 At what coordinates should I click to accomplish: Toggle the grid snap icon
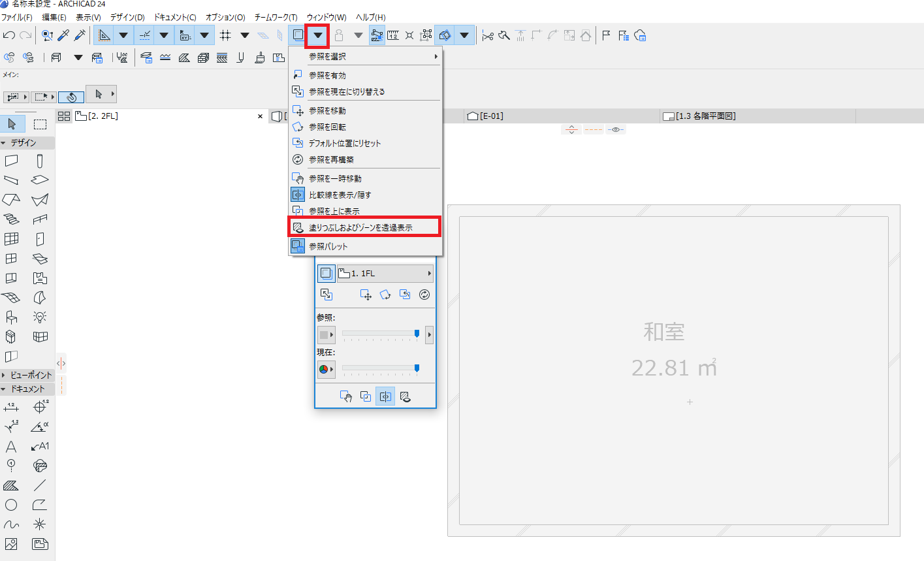[x=225, y=35]
